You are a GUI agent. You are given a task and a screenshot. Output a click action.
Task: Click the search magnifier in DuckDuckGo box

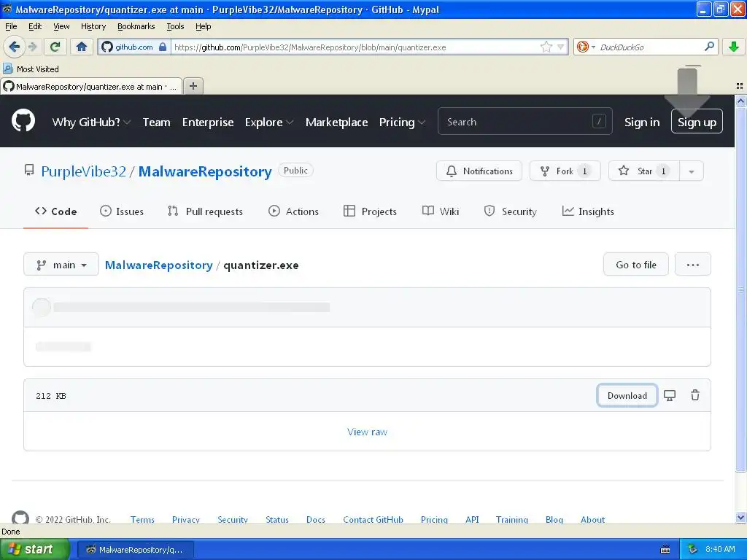[709, 47]
